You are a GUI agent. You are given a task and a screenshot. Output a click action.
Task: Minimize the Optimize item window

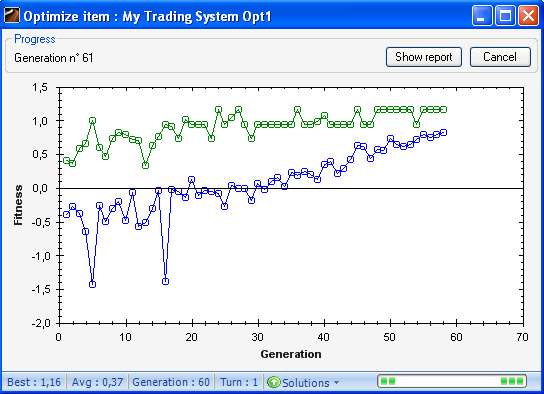pyautogui.click(x=482, y=16)
